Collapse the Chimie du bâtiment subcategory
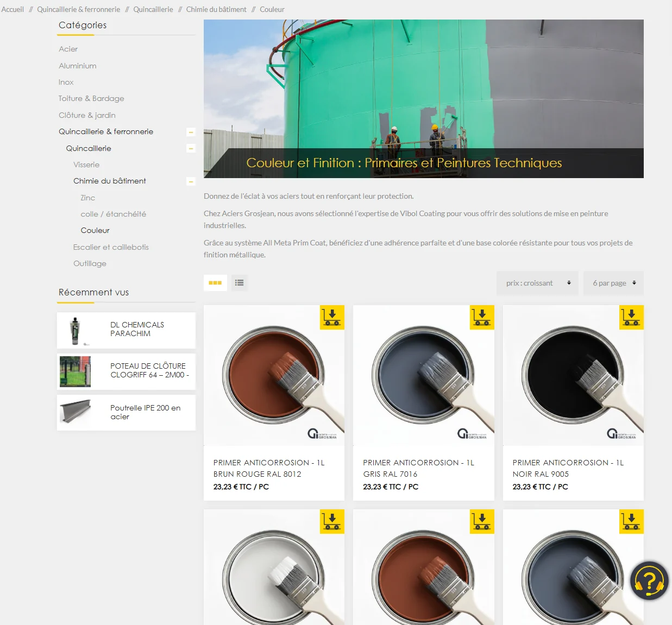Viewport: 672px width, 625px height. tap(191, 181)
